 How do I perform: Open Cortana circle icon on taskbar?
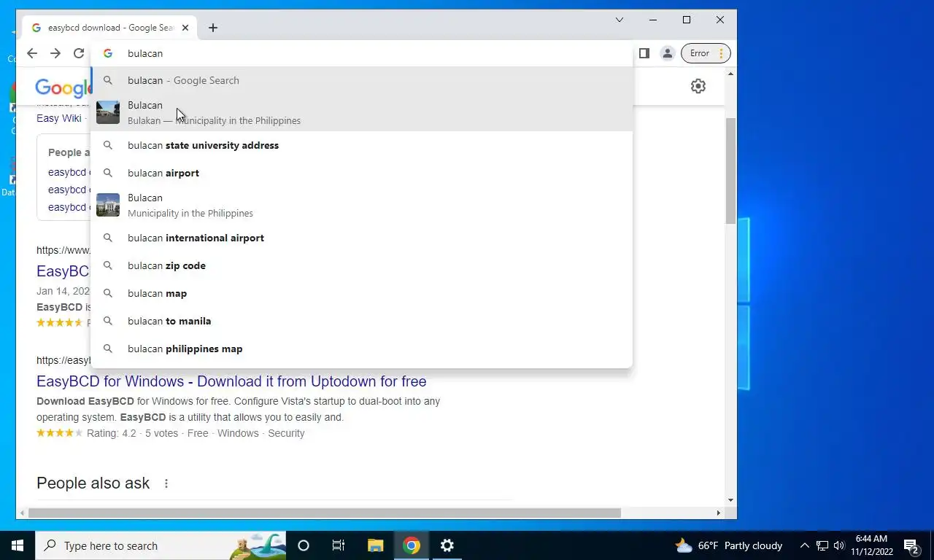click(304, 545)
